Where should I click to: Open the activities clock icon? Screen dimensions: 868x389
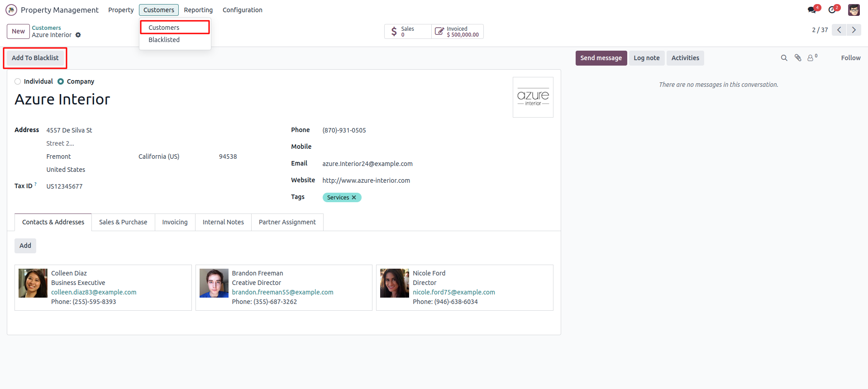(x=832, y=10)
